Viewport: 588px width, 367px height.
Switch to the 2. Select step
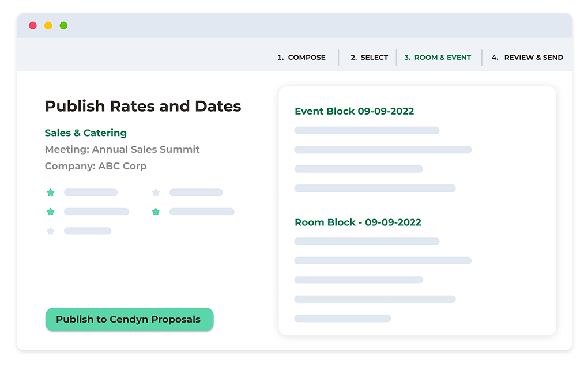click(370, 58)
